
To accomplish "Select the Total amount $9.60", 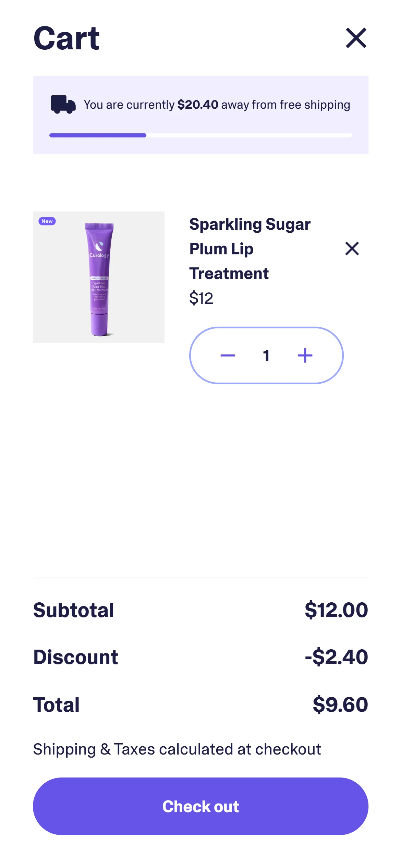I will (340, 704).
